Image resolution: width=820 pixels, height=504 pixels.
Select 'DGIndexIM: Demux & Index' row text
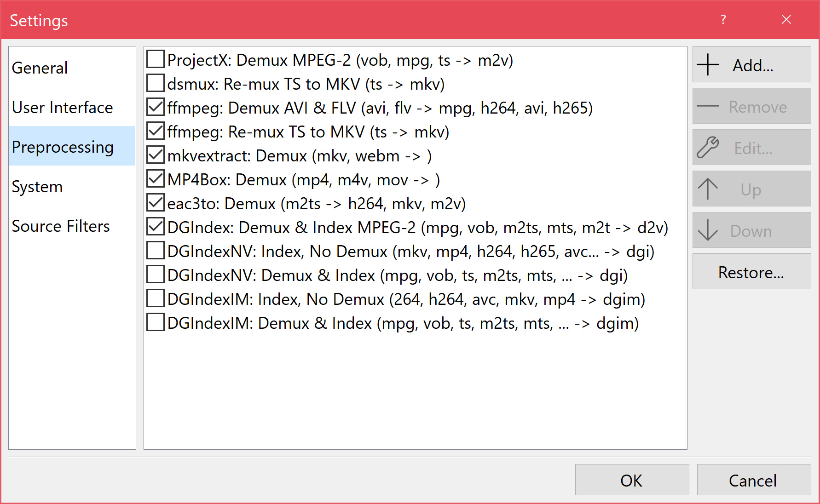[403, 323]
